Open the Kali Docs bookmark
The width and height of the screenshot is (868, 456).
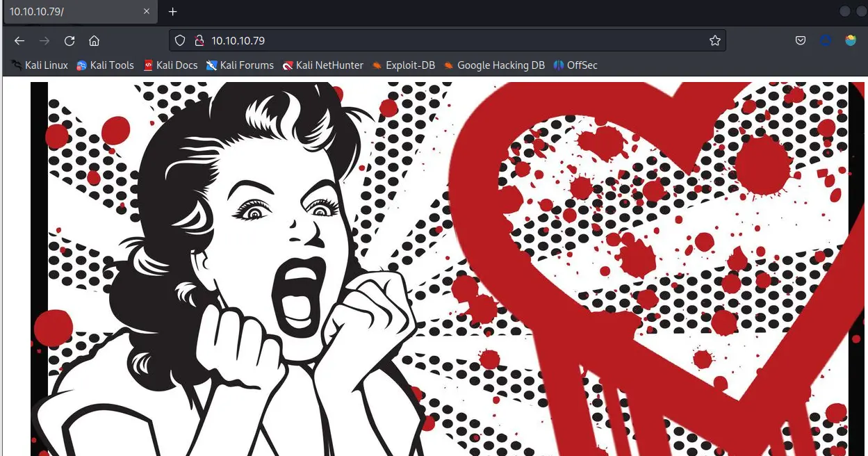(x=170, y=65)
